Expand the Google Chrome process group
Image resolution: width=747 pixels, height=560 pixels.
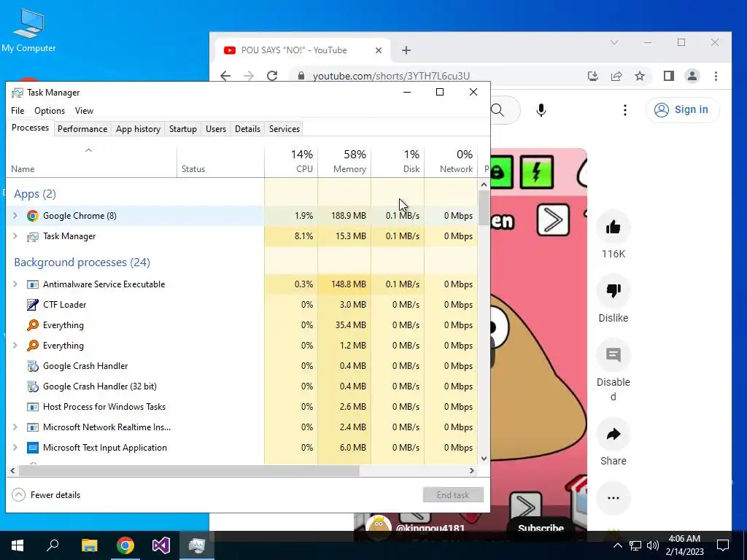point(15,216)
